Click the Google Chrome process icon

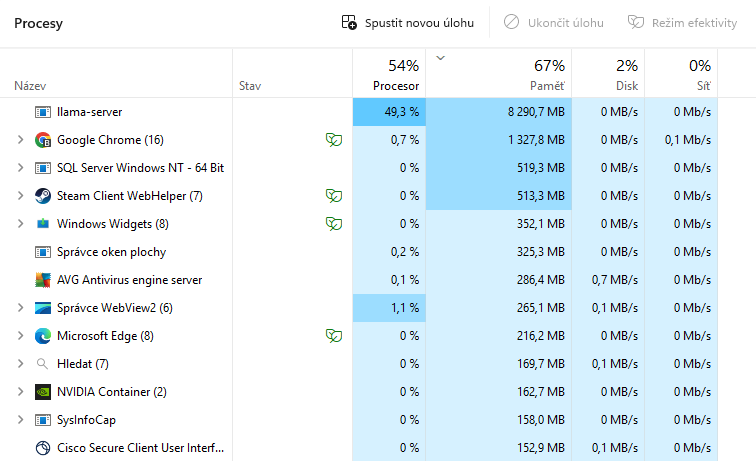click(43, 140)
